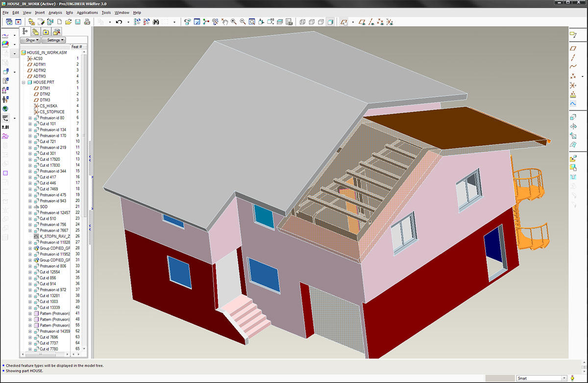This screenshot has height=383, width=588.
Task: Open the Show dropdown in model tree
Action: pos(30,40)
